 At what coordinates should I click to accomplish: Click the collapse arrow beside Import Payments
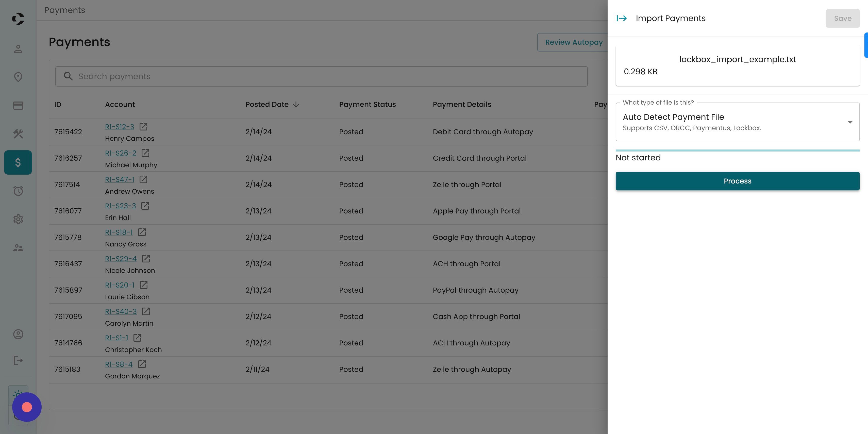click(x=622, y=18)
